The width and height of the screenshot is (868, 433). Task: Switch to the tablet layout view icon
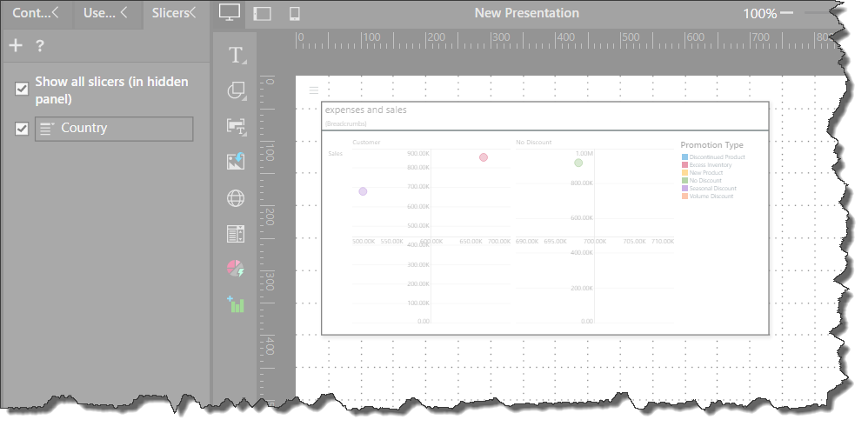(x=262, y=13)
